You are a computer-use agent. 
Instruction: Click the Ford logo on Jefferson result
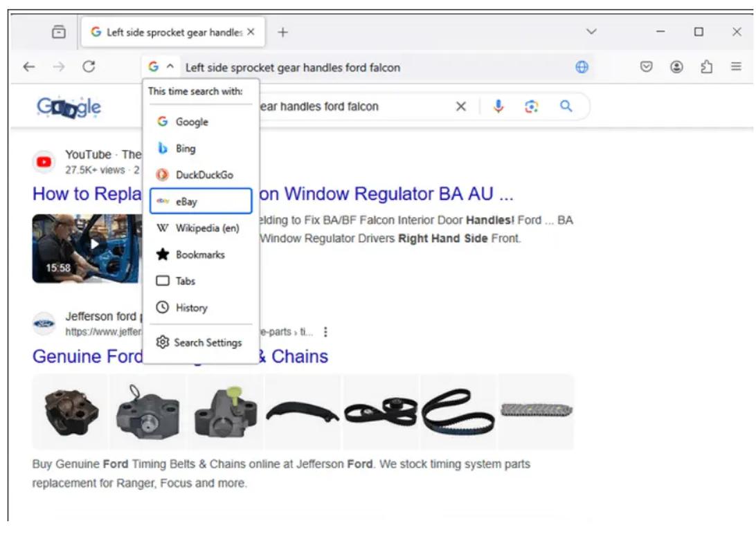(44, 324)
